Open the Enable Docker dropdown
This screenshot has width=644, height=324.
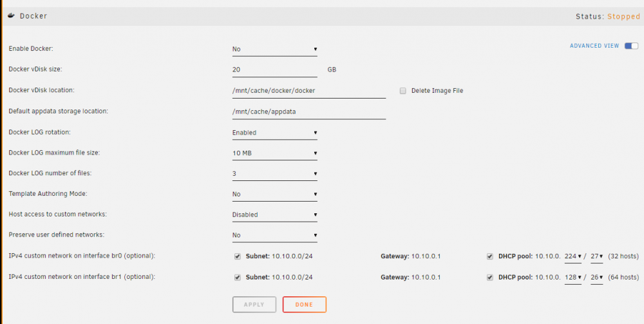pyautogui.click(x=275, y=50)
